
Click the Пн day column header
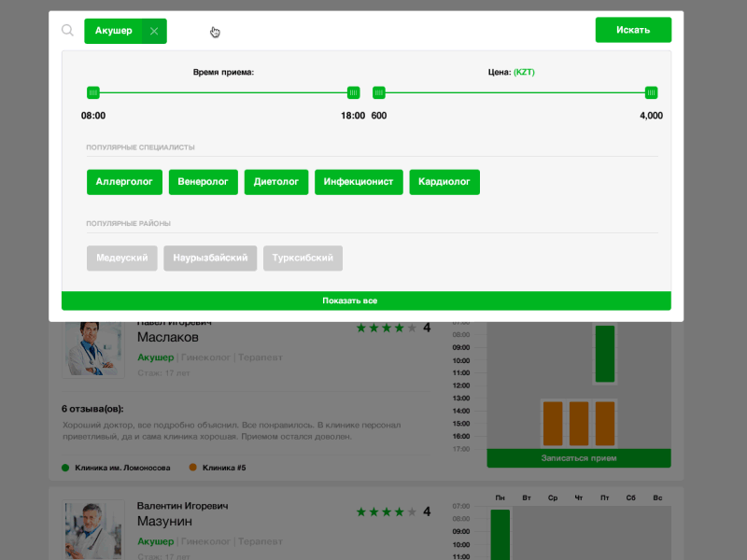point(500,497)
